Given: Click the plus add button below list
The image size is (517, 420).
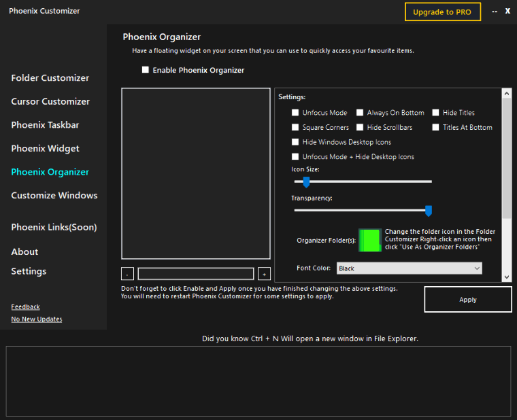Looking at the screenshot, I should [264, 274].
